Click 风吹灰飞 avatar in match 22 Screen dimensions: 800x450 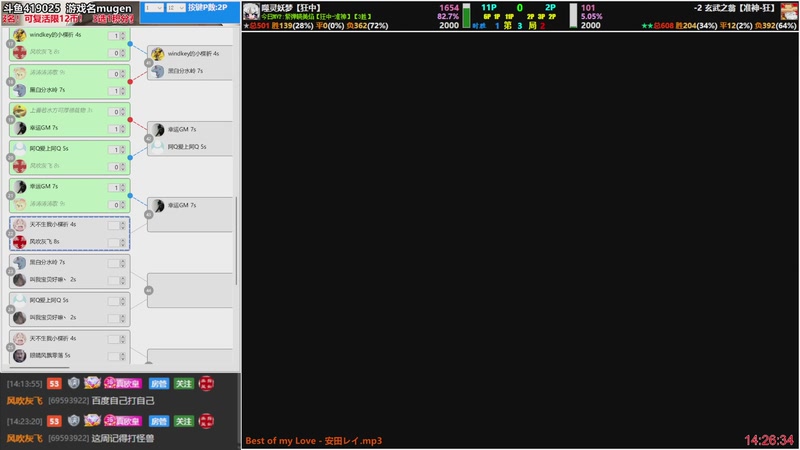coord(19,242)
